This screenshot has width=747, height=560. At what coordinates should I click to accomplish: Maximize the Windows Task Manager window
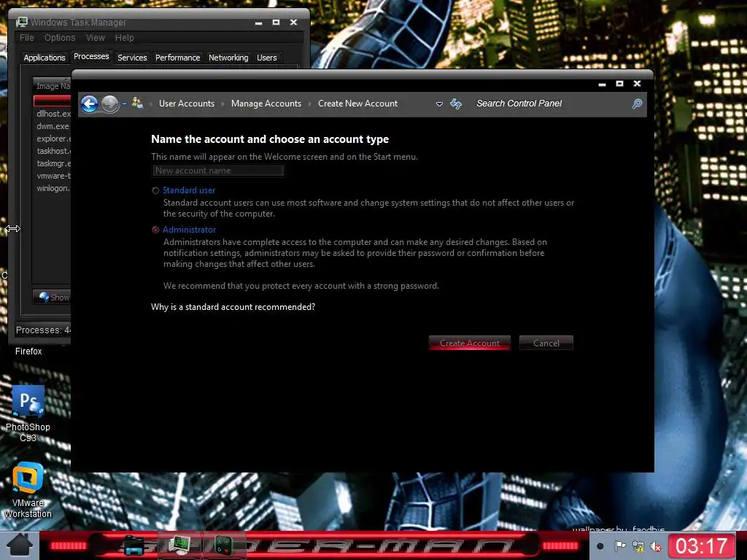276,23
